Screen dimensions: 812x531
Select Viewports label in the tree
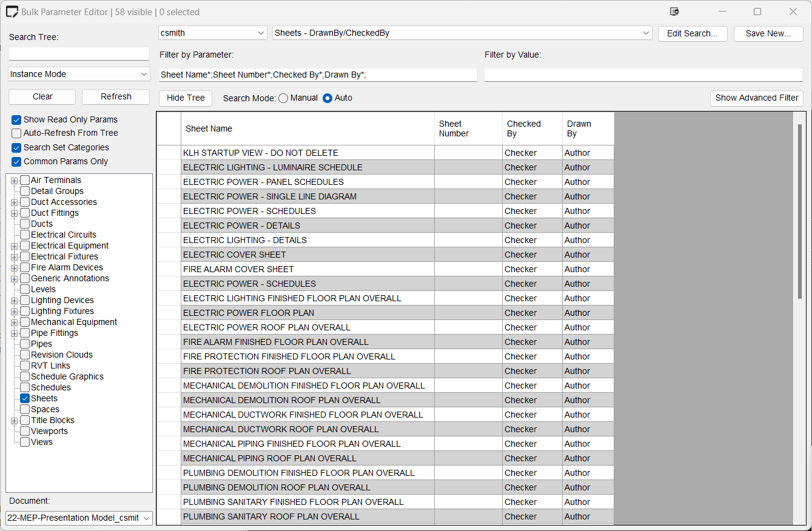coord(49,432)
